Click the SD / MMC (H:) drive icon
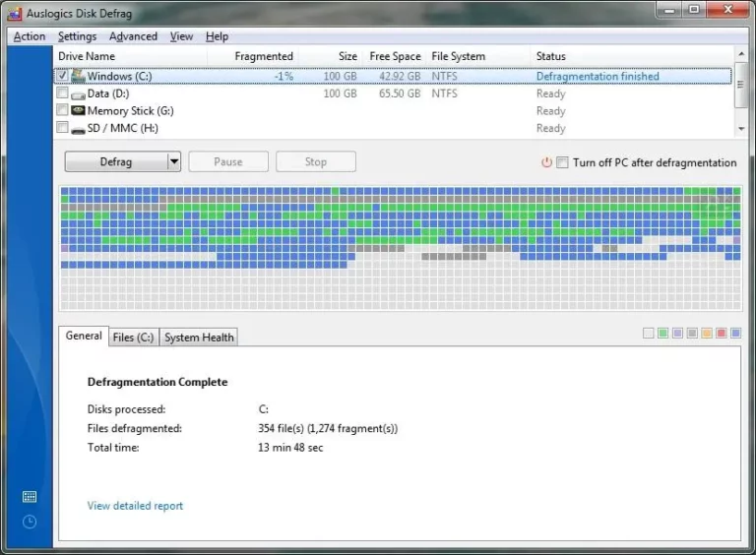 (78, 130)
